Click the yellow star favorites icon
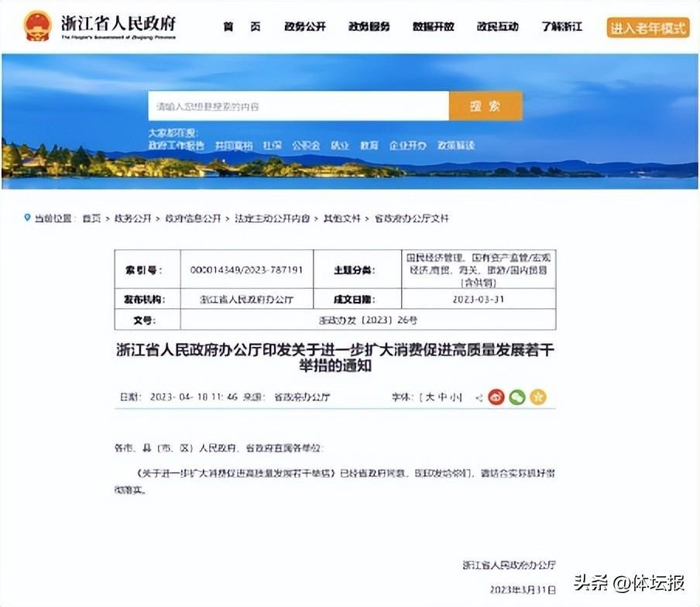700x607 pixels. click(x=538, y=397)
